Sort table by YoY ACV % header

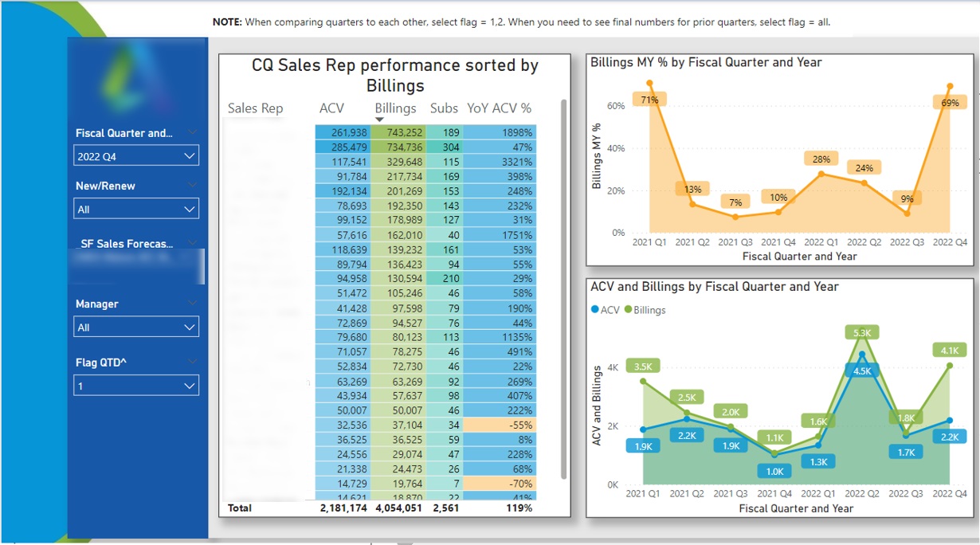(499, 108)
